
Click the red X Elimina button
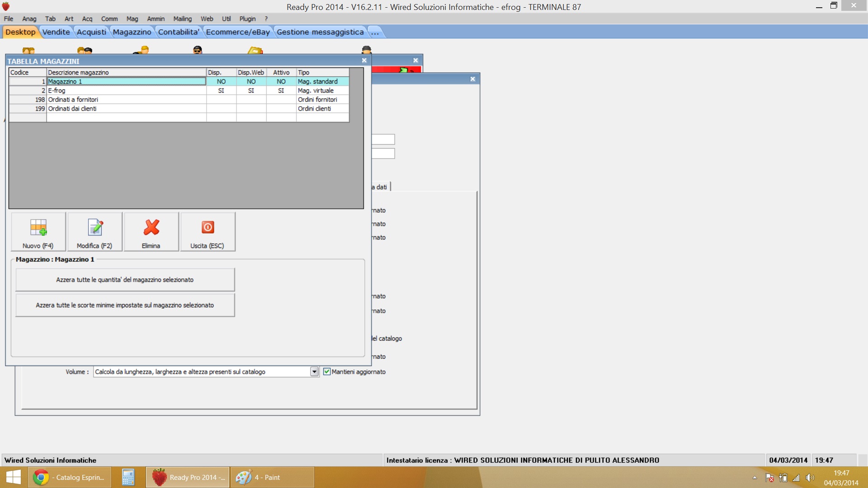coord(151,231)
